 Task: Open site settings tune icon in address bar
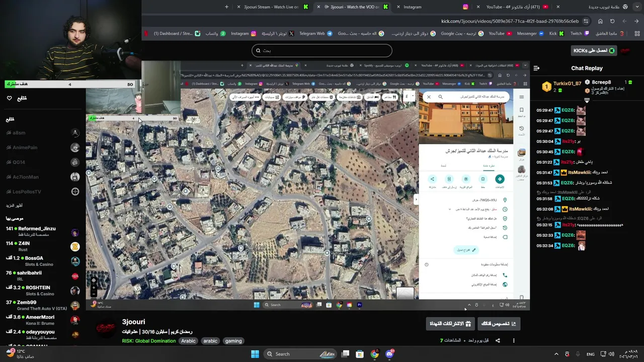pyautogui.click(x=586, y=21)
